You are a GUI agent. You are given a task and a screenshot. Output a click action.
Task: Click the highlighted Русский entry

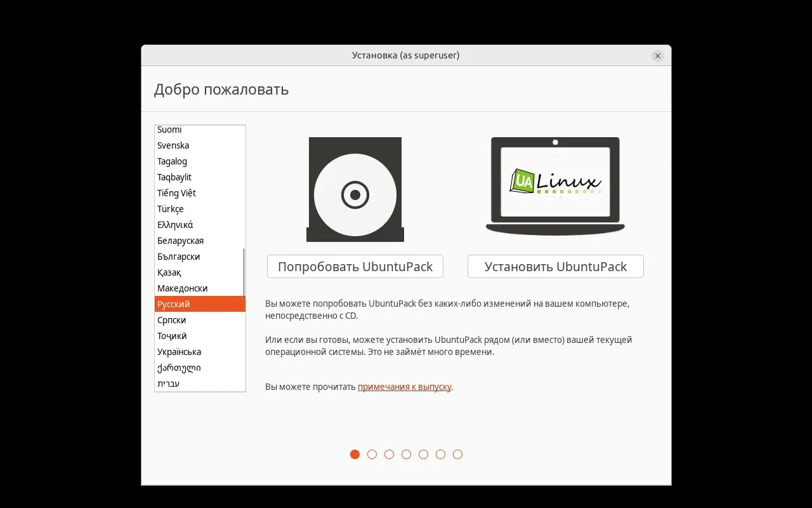tap(200, 304)
